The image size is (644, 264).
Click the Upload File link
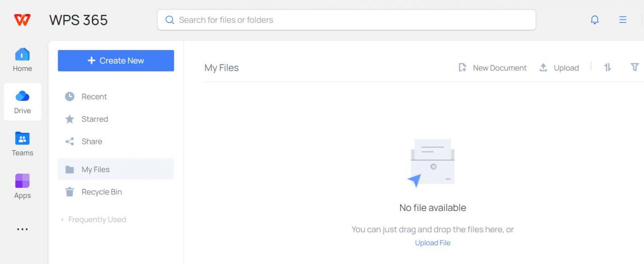pos(432,243)
